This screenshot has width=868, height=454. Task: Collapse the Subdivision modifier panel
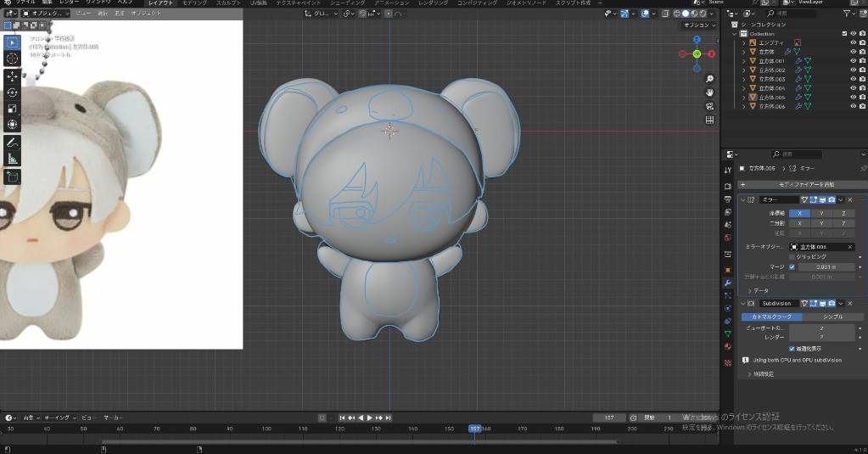[x=742, y=303]
